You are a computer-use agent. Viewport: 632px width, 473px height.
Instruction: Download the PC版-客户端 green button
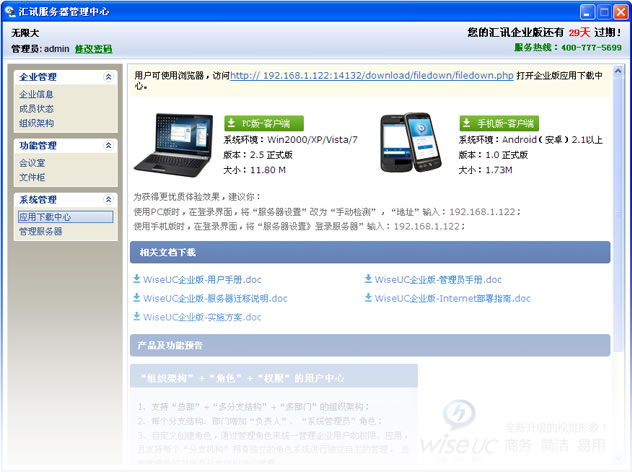pyautogui.click(x=264, y=123)
